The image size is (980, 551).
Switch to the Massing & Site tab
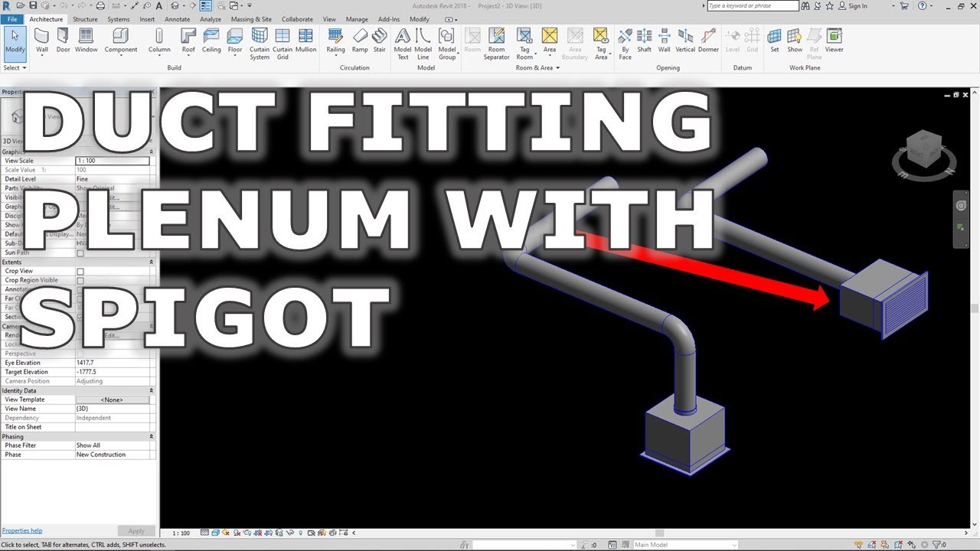(251, 19)
